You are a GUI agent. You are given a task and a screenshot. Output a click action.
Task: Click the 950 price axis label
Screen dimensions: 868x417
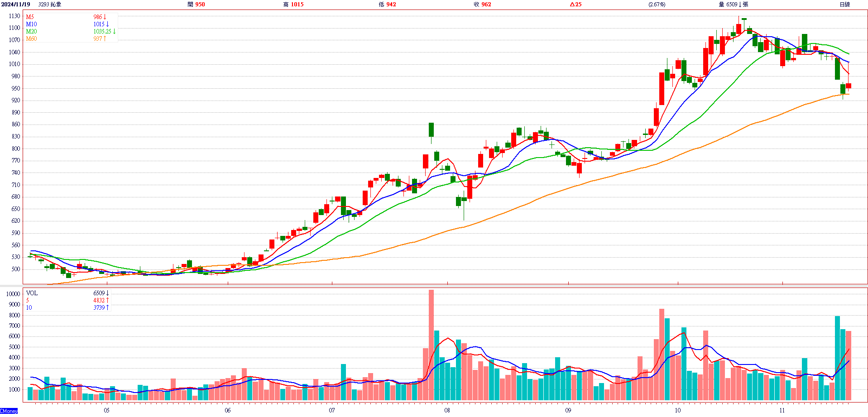pyautogui.click(x=16, y=88)
